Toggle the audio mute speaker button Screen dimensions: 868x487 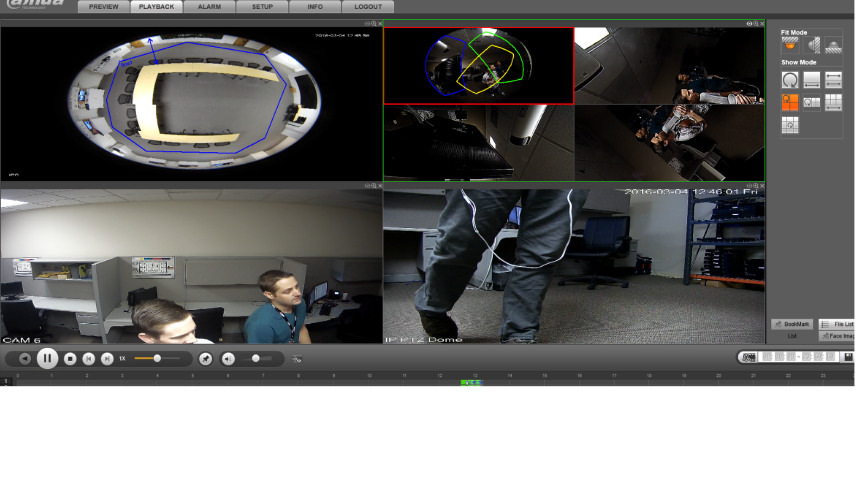228,358
